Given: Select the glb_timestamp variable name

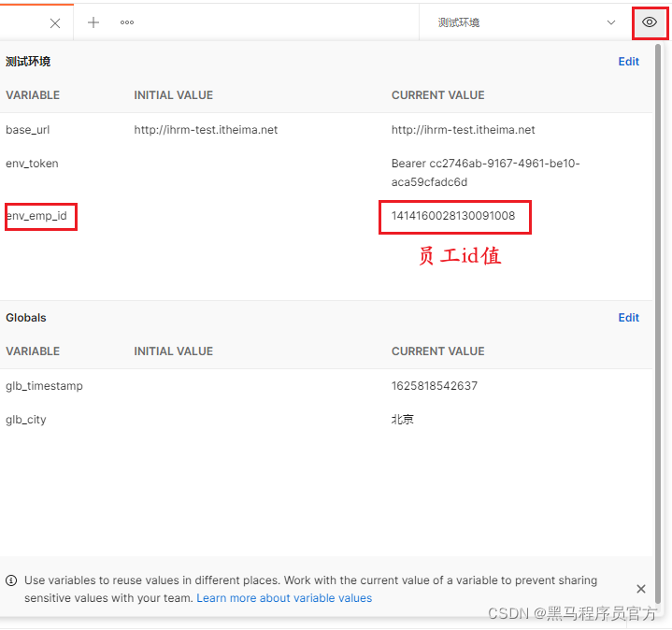Looking at the screenshot, I should (x=44, y=386).
